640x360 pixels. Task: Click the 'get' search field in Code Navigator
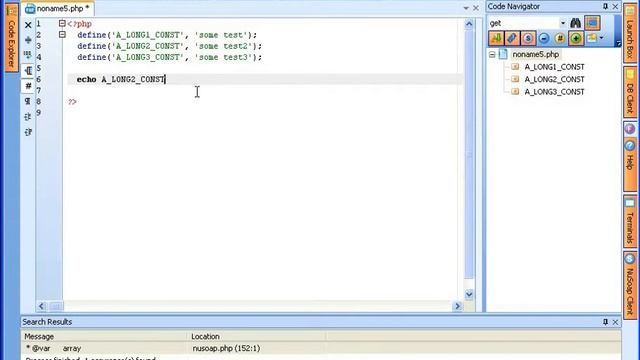click(524, 23)
